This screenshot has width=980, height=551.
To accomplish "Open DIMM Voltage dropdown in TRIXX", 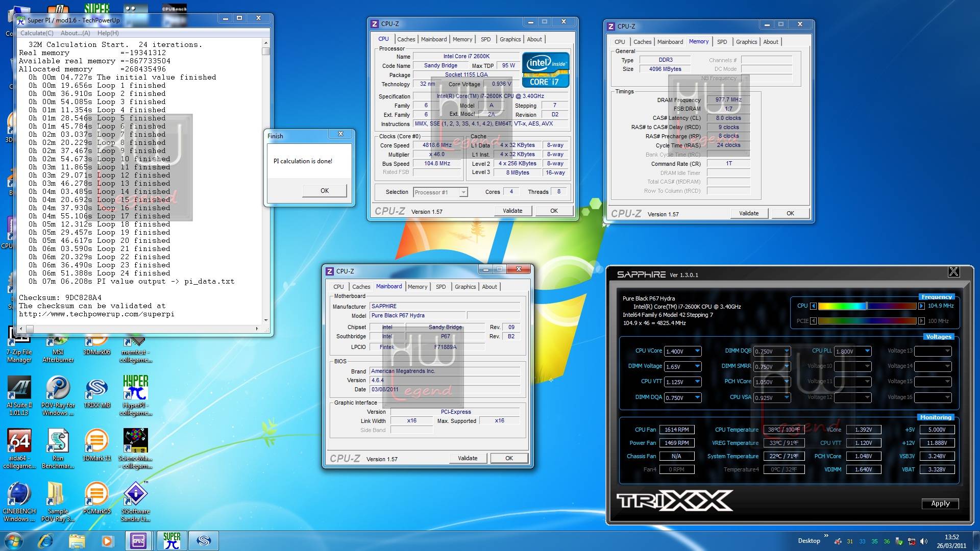I will click(697, 366).
